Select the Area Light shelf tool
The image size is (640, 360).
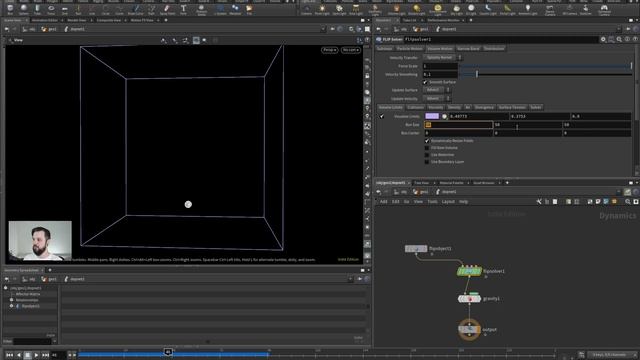(x=356, y=9)
